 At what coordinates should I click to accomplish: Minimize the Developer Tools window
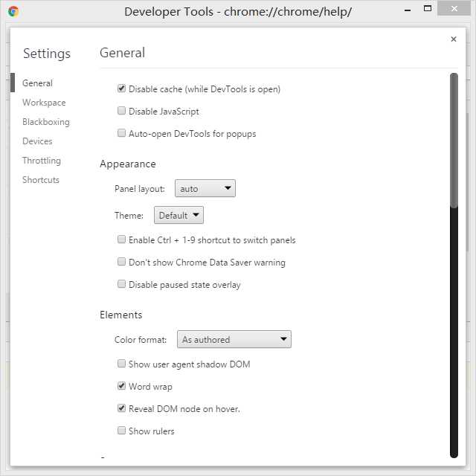tap(408, 10)
